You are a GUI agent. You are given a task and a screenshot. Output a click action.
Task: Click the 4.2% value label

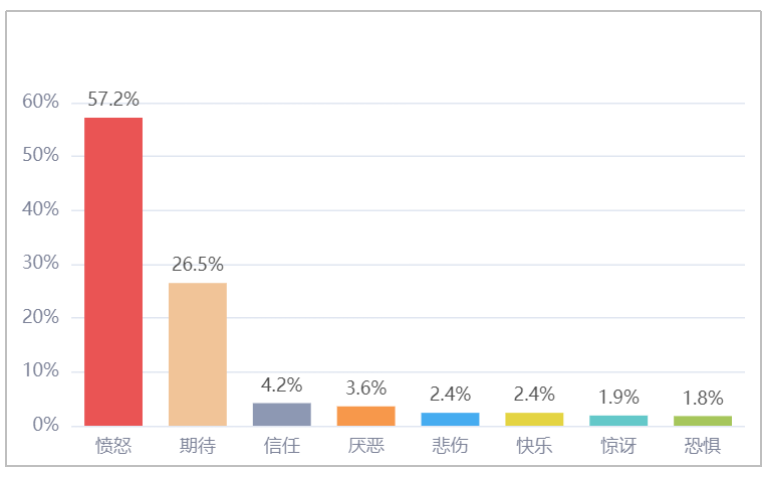tap(282, 385)
